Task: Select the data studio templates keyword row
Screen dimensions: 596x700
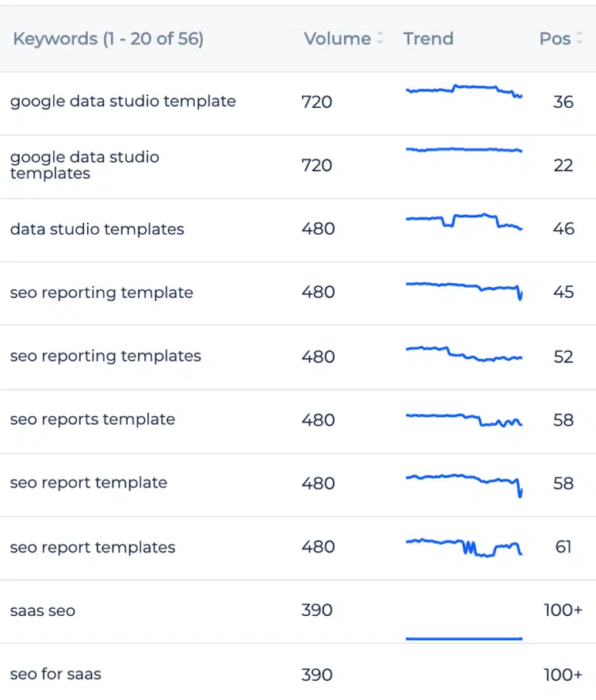Action: (97, 229)
